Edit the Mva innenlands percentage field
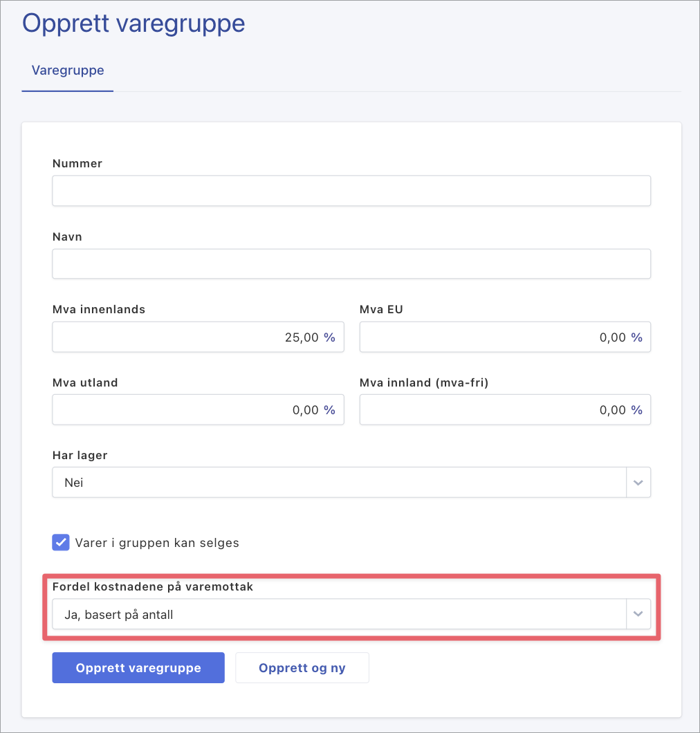 tap(198, 337)
